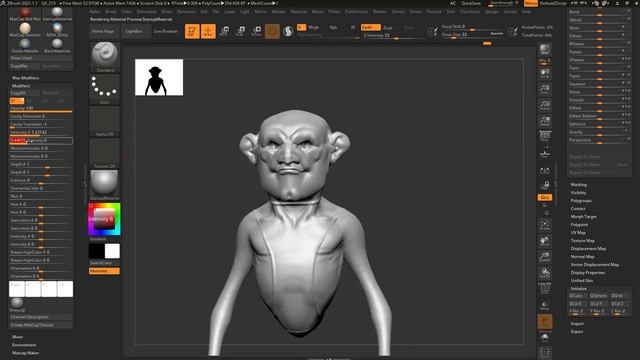Toggle the Persp perspective icon
This screenshot has width=640, height=360.
click(x=544, y=136)
